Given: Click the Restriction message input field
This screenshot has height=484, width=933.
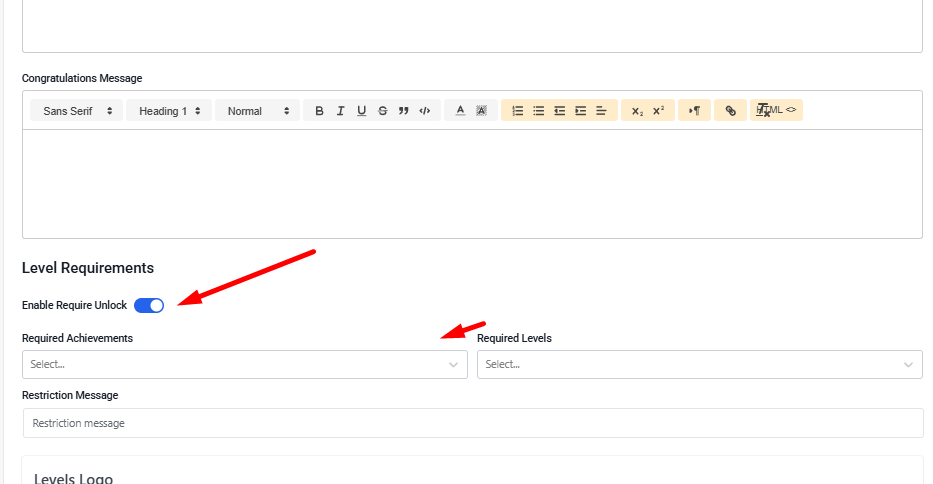Looking at the screenshot, I should click(473, 423).
